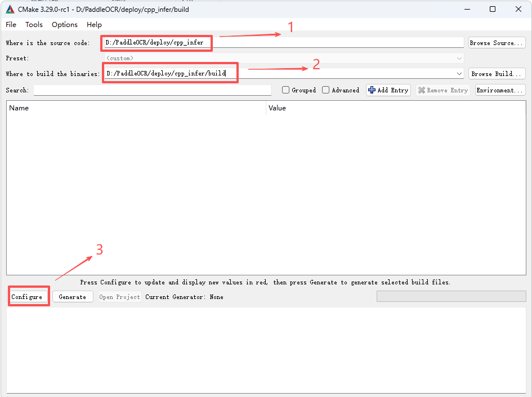Click the Browse Build button

pos(497,74)
